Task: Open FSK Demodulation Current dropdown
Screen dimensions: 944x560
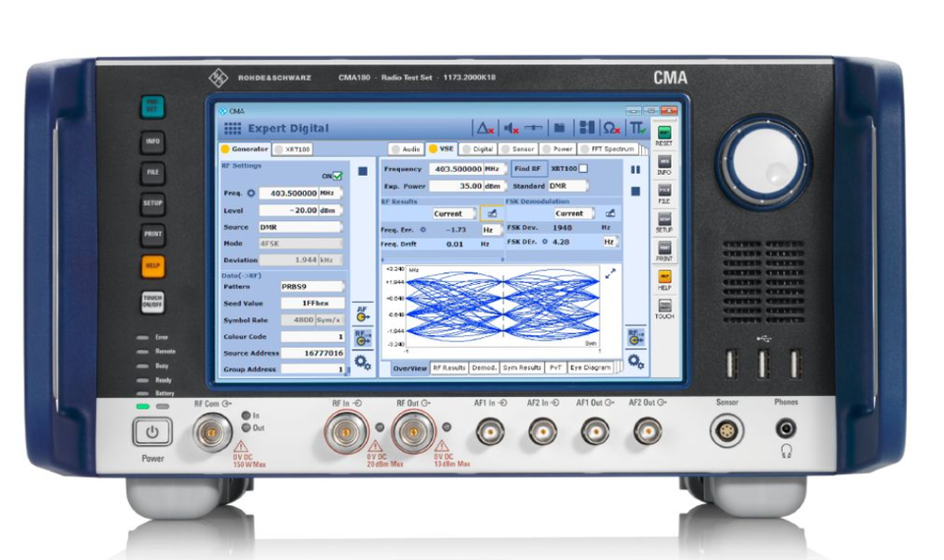Action: (574, 213)
